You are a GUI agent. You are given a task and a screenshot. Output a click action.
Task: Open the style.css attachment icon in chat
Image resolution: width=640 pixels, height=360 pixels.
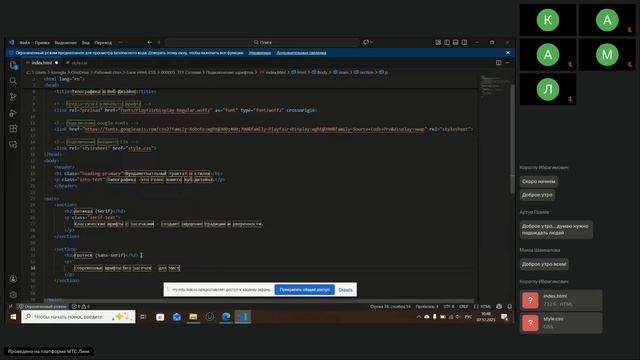click(x=530, y=323)
